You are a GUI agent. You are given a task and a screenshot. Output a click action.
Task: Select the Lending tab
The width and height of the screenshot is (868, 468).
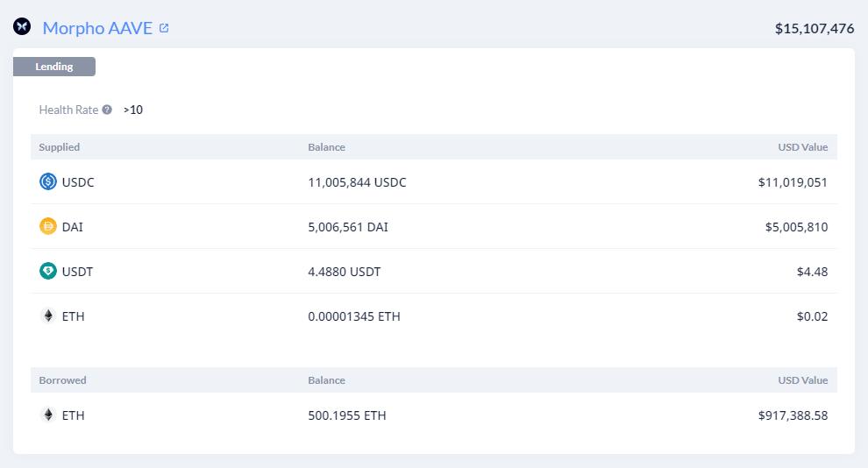pyautogui.click(x=54, y=67)
